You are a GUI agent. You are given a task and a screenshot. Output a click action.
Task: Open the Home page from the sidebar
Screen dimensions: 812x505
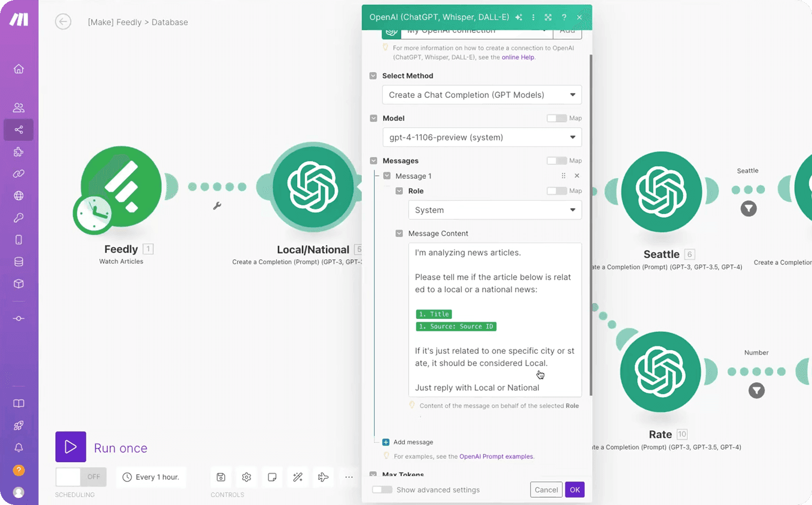coord(18,68)
